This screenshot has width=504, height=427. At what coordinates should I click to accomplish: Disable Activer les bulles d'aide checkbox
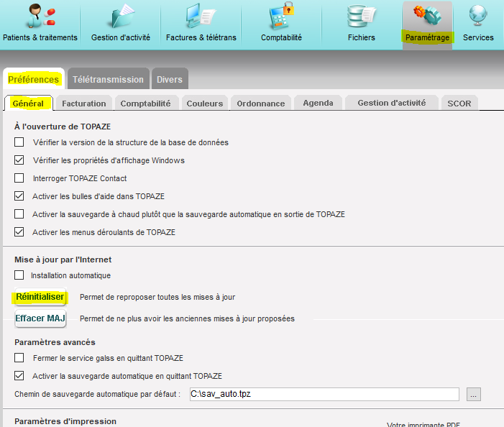click(19, 196)
